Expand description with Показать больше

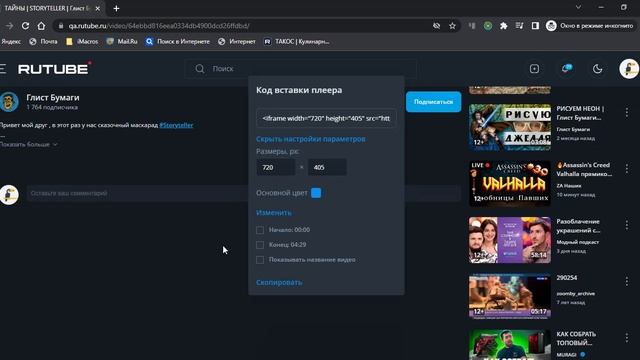point(29,144)
